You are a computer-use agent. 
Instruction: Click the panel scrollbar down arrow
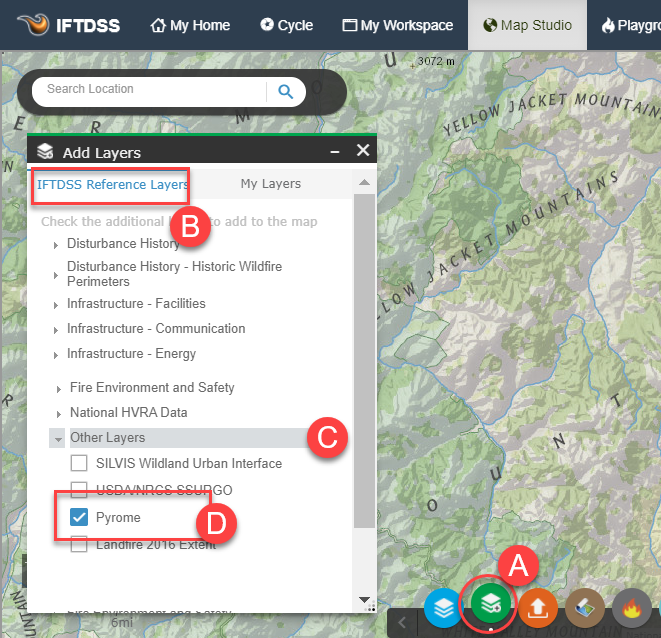[364, 599]
